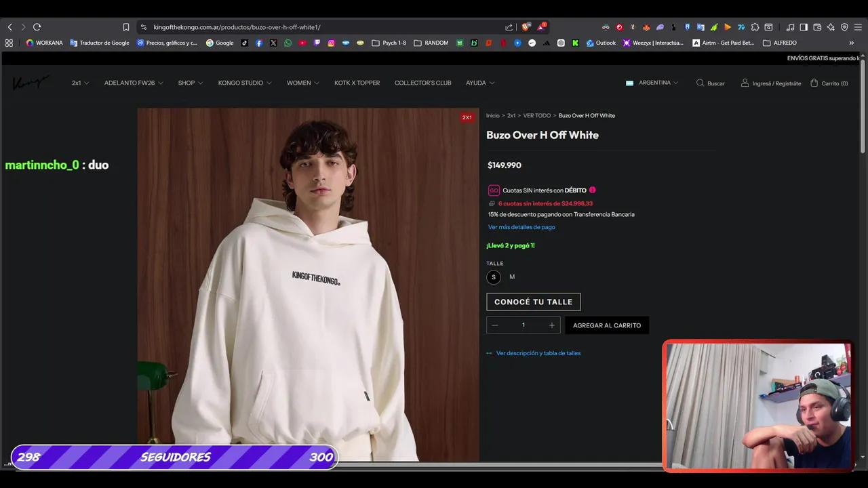868x488 pixels.
Task: Open the ALFREDO bookmarks folder
Action: [780, 43]
